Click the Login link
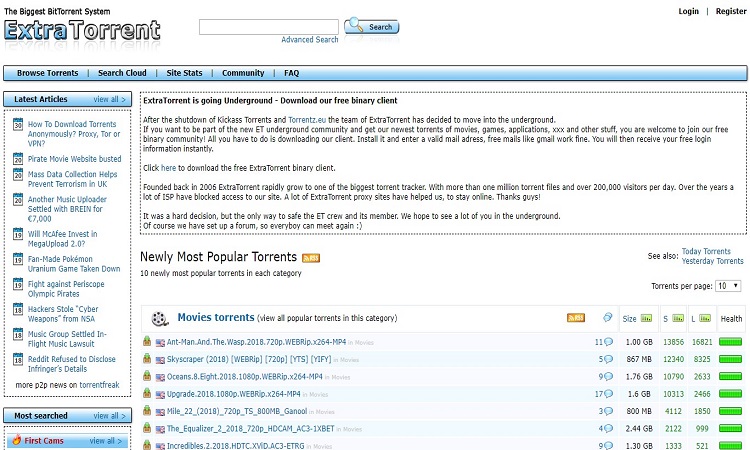This screenshot has width=750, height=450. pyautogui.click(x=688, y=11)
